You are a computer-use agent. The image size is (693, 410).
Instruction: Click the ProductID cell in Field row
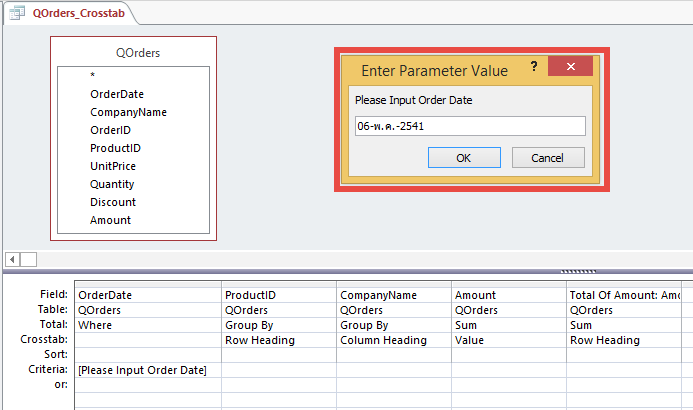pos(278,295)
